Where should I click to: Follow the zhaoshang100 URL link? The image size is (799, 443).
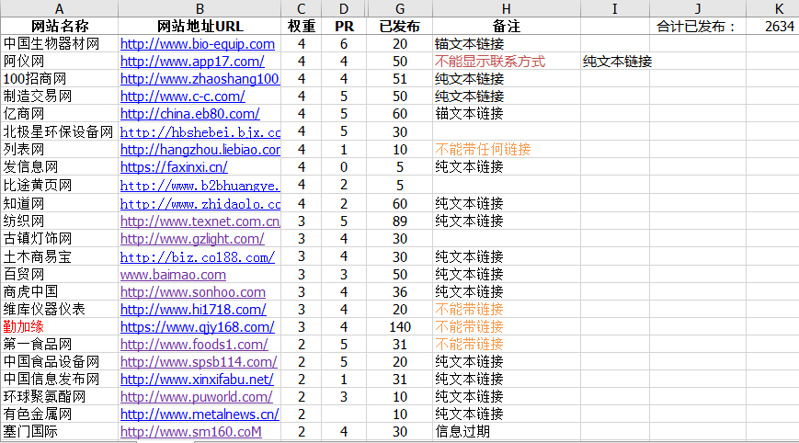pyautogui.click(x=200, y=79)
